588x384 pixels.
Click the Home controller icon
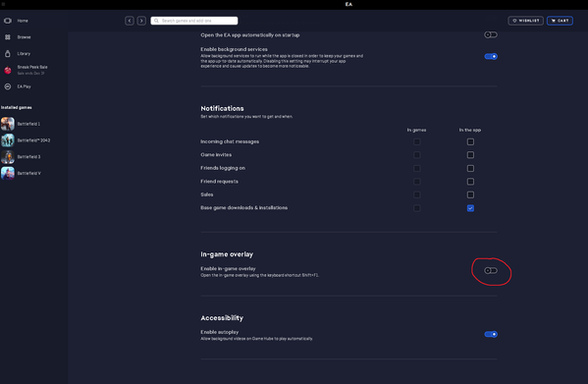8,21
